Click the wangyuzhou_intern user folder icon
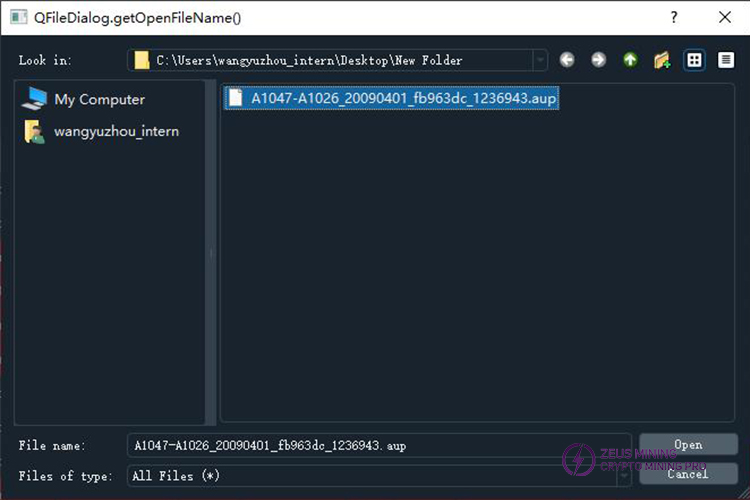This screenshot has height=500, width=750. [35, 131]
